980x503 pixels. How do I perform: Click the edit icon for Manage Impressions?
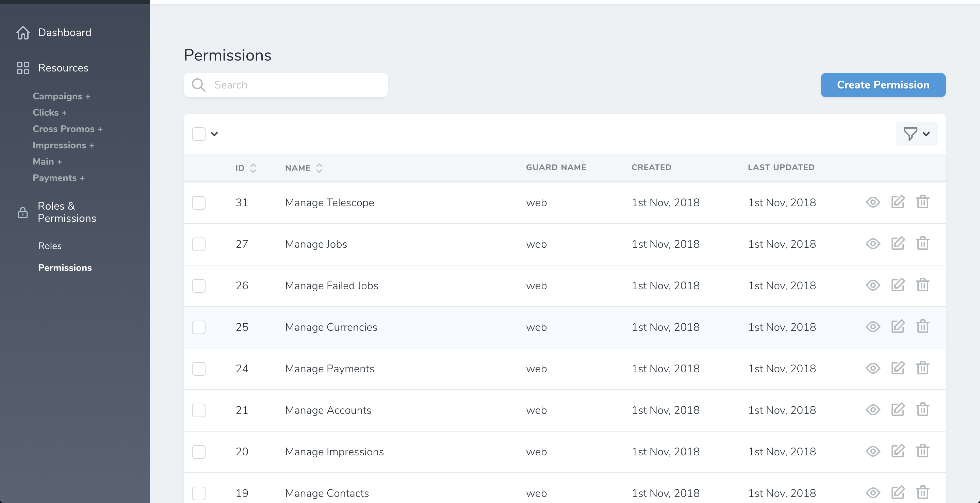click(x=897, y=451)
